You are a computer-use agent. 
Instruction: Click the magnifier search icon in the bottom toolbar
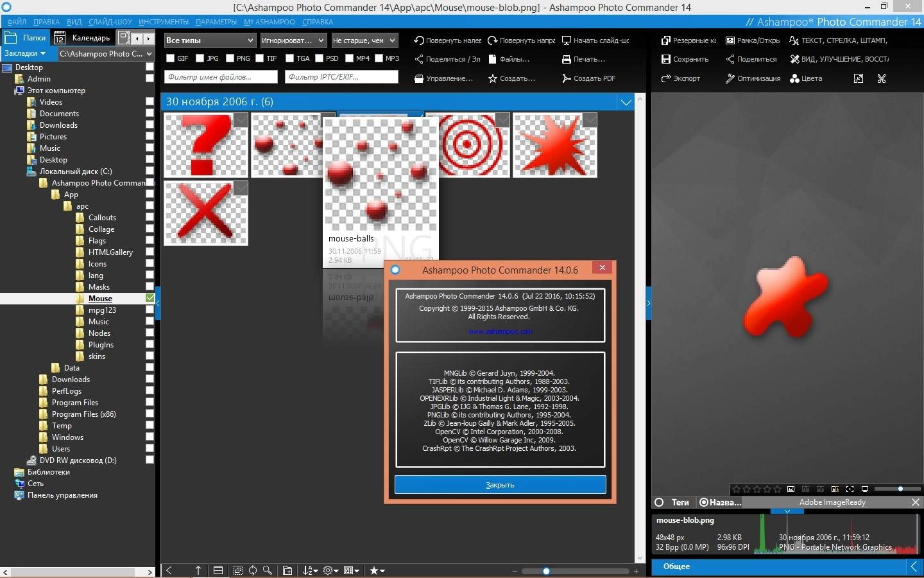point(268,570)
